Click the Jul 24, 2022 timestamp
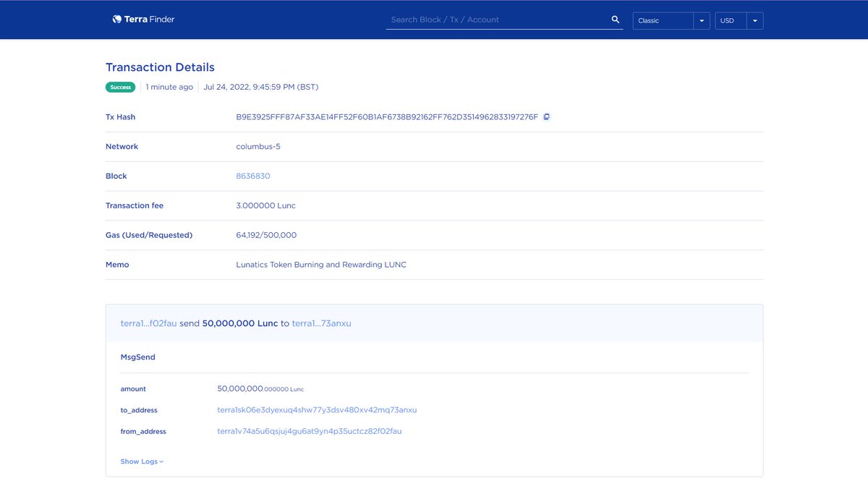Image resolution: width=868 pixels, height=489 pixels. (x=261, y=87)
